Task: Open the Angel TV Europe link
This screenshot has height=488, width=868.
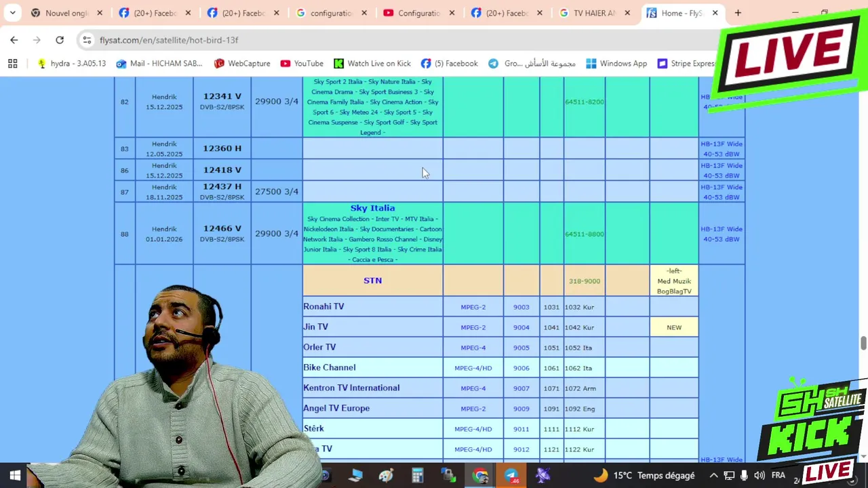Action: point(336,408)
